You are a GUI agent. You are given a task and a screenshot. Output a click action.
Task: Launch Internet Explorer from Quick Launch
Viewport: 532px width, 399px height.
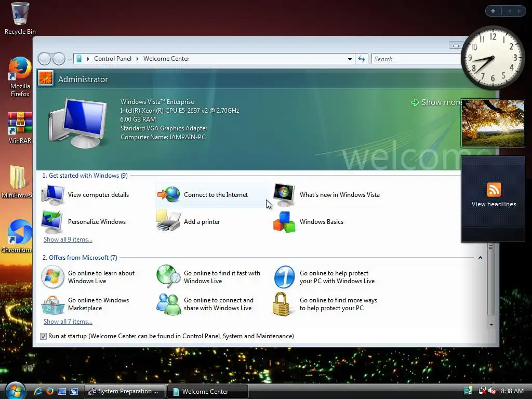(x=38, y=391)
